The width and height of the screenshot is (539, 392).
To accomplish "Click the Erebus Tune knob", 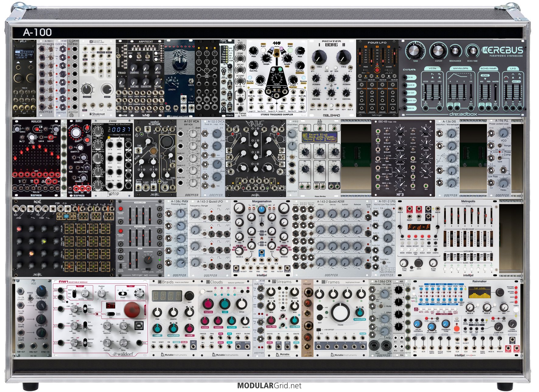I will click(414, 50).
